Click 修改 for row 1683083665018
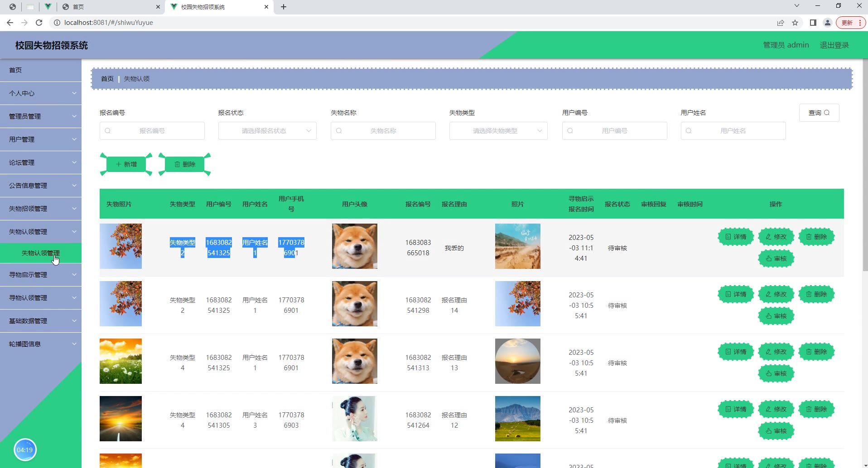868x468 pixels. [x=776, y=237]
